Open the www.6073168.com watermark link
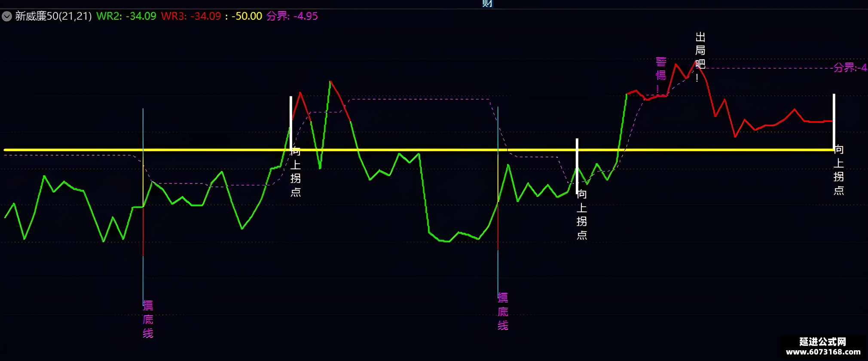The height and width of the screenshot is (361, 868). point(823,352)
